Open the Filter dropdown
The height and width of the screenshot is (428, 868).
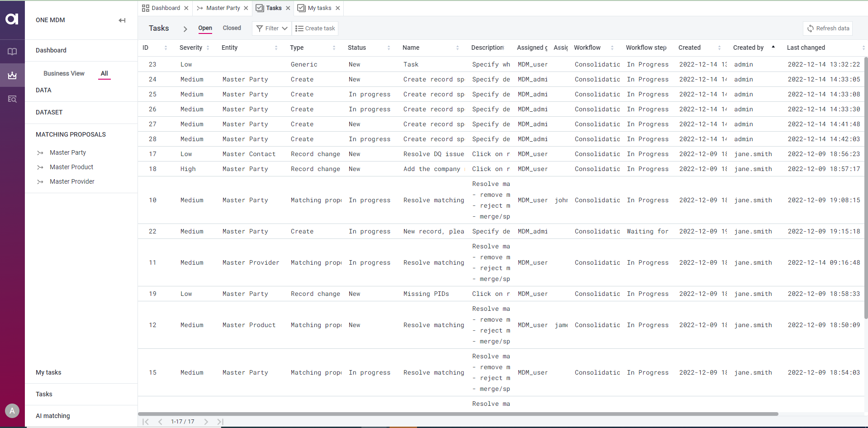271,29
